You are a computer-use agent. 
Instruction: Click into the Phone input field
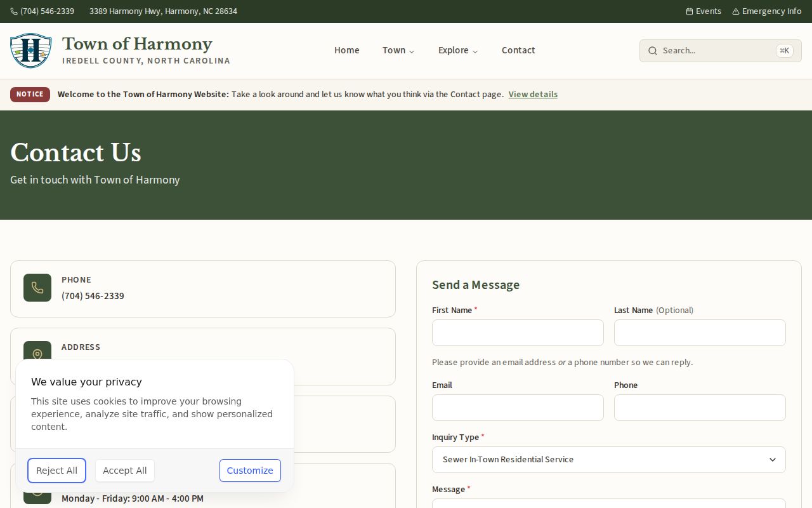coord(700,408)
